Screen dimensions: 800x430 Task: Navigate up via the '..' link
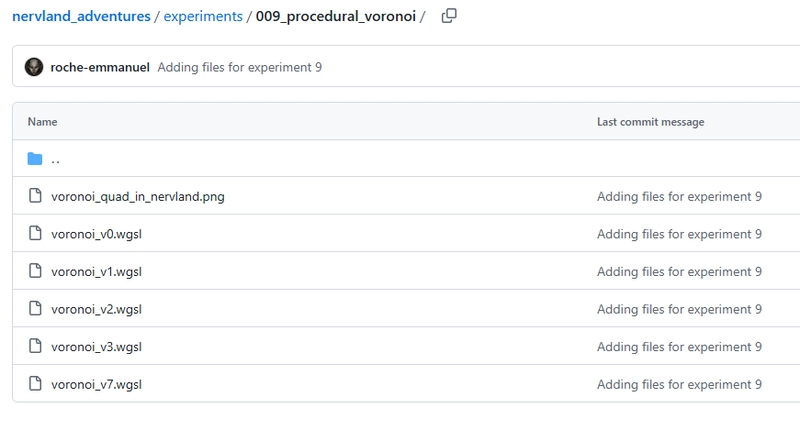(56, 159)
